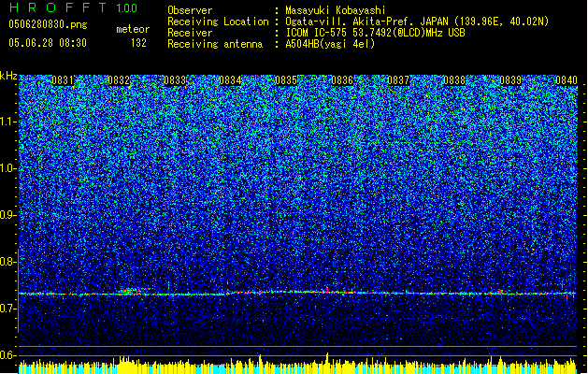Screen dimensions: 588x374
Task: Click the 0834 time marker
Action: [x=230, y=80]
